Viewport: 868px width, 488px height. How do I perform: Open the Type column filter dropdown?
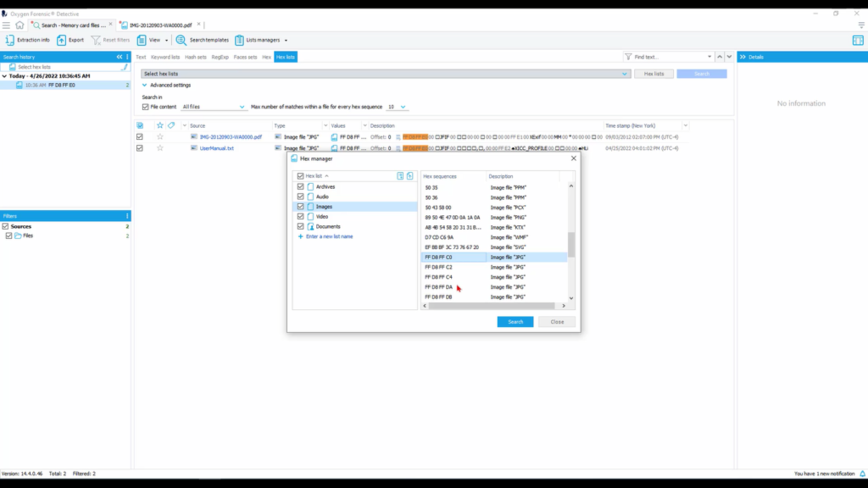325,125
